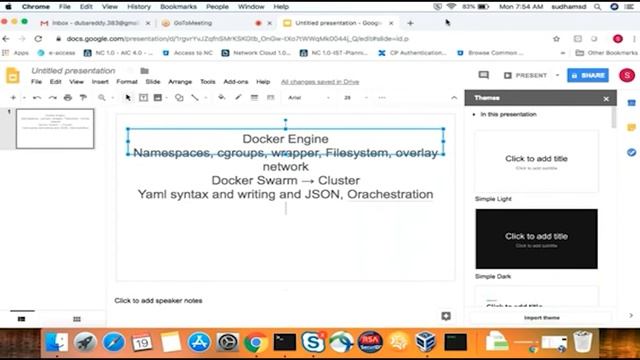
Task: Click the border dash icon
Action: (x=270, y=98)
